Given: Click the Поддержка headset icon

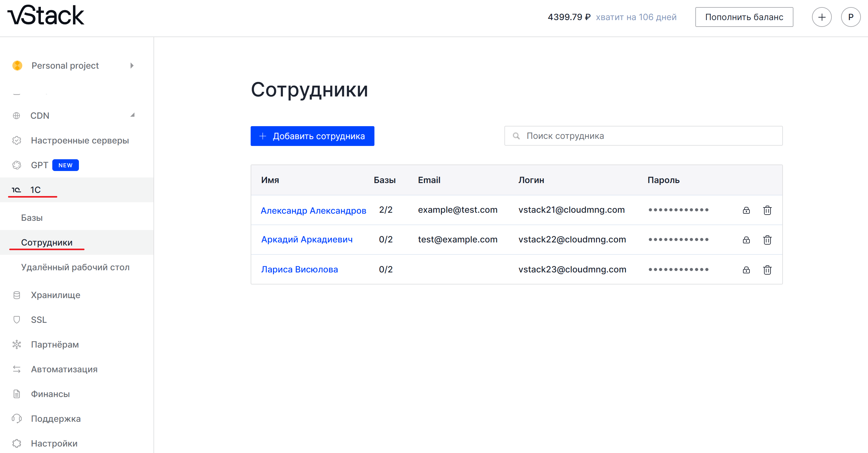Looking at the screenshot, I should tap(16, 419).
